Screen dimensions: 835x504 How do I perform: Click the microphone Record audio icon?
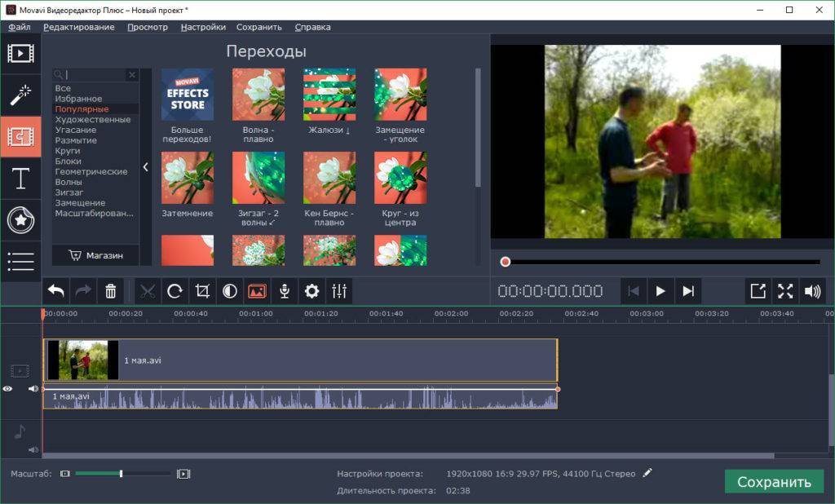[285, 291]
